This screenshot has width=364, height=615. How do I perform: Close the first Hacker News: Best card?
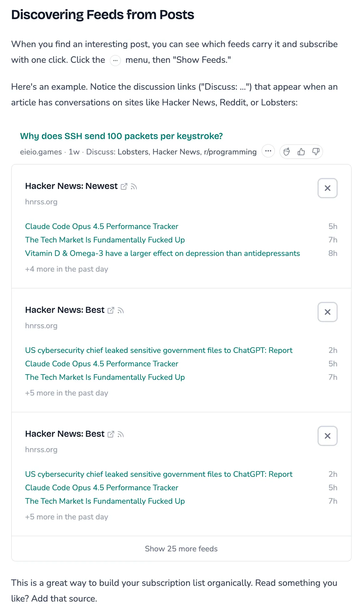pos(327,312)
